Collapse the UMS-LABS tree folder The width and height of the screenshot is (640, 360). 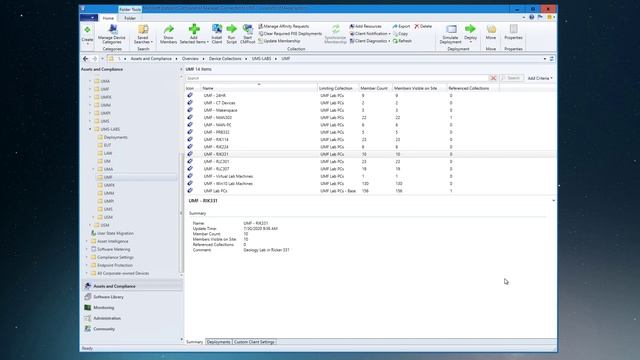[90, 129]
